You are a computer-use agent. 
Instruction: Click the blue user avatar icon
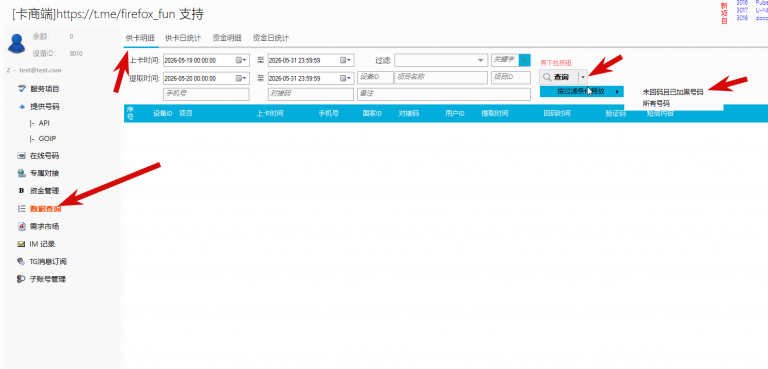pyautogui.click(x=17, y=44)
